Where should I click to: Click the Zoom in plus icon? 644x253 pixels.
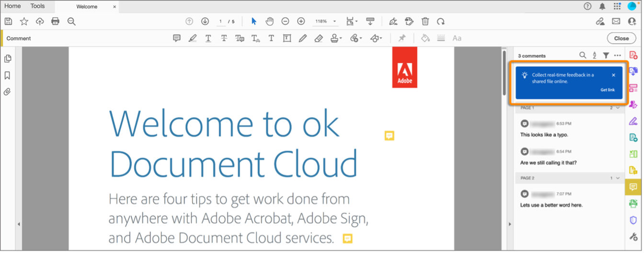click(x=301, y=21)
